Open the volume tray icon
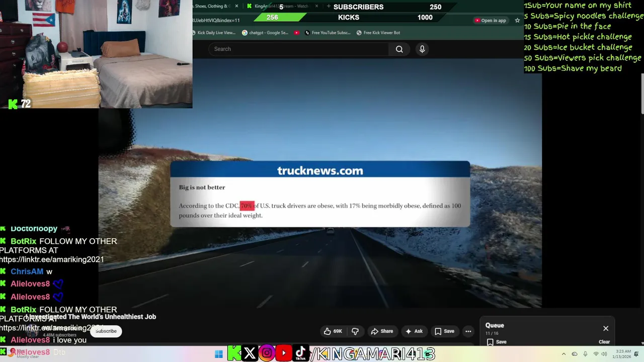Viewport: 644px width, 362px height. point(605,354)
